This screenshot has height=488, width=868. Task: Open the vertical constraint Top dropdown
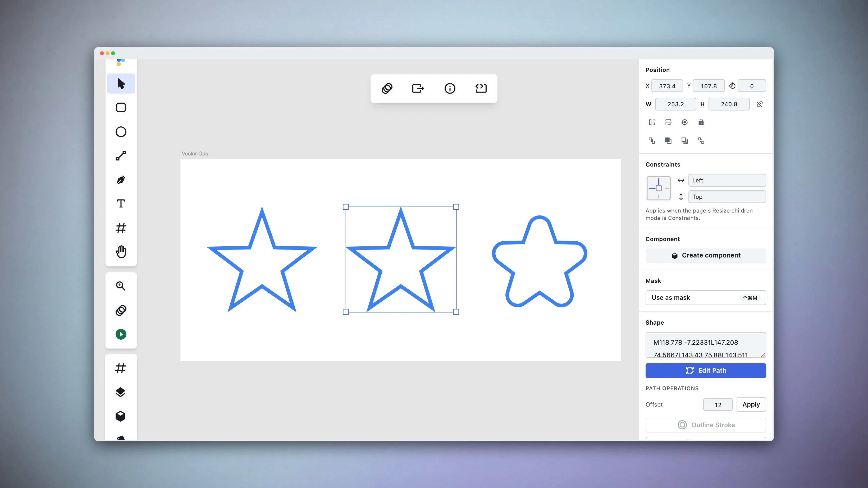point(727,197)
